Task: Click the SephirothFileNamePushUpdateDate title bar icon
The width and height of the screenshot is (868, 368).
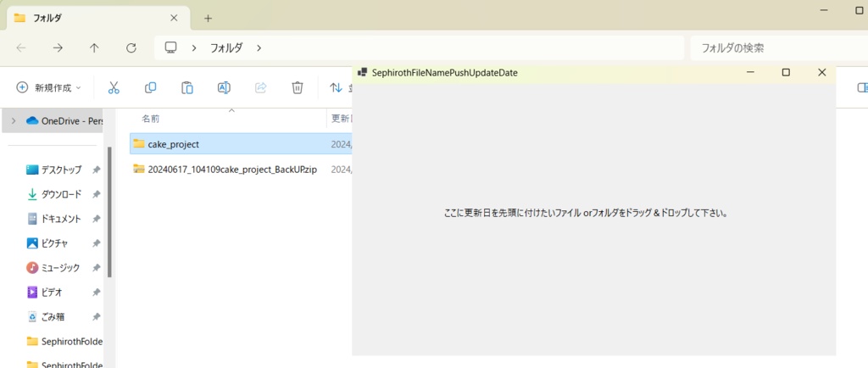Action: [x=363, y=72]
